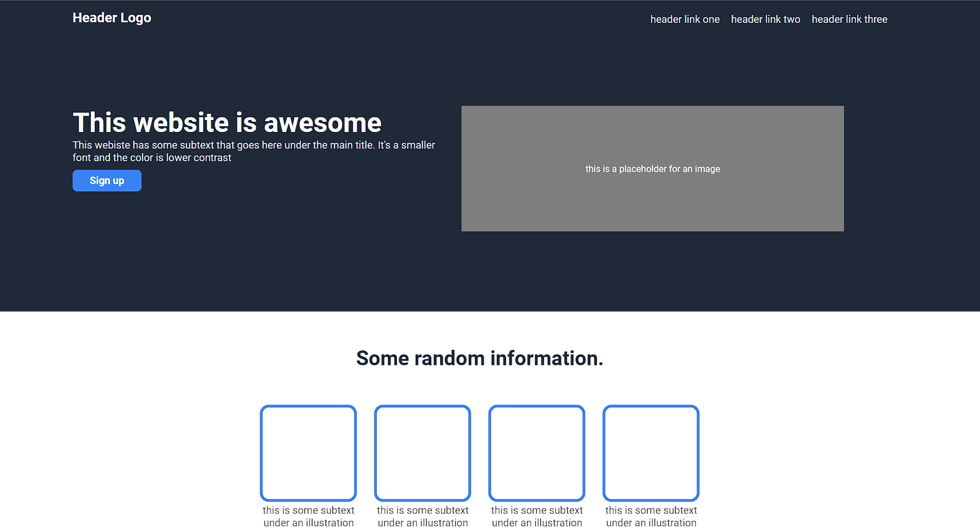Click subtext under the third illustration

click(x=536, y=516)
